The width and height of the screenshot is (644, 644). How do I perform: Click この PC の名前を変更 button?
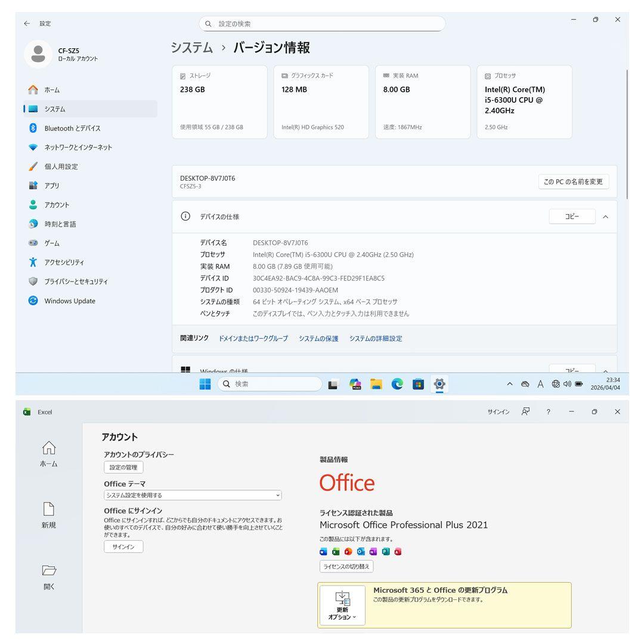click(574, 181)
